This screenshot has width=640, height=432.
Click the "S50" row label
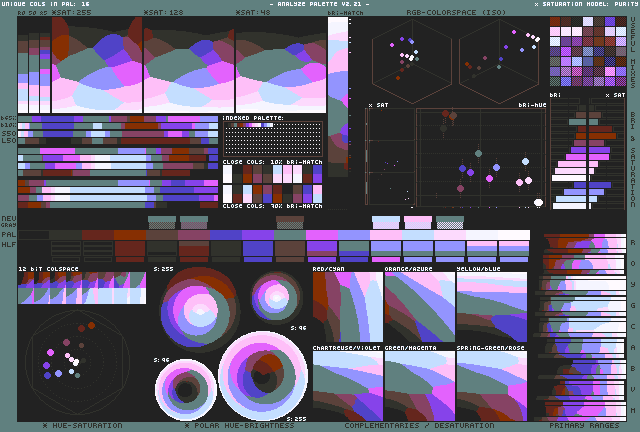click(x=9, y=134)
